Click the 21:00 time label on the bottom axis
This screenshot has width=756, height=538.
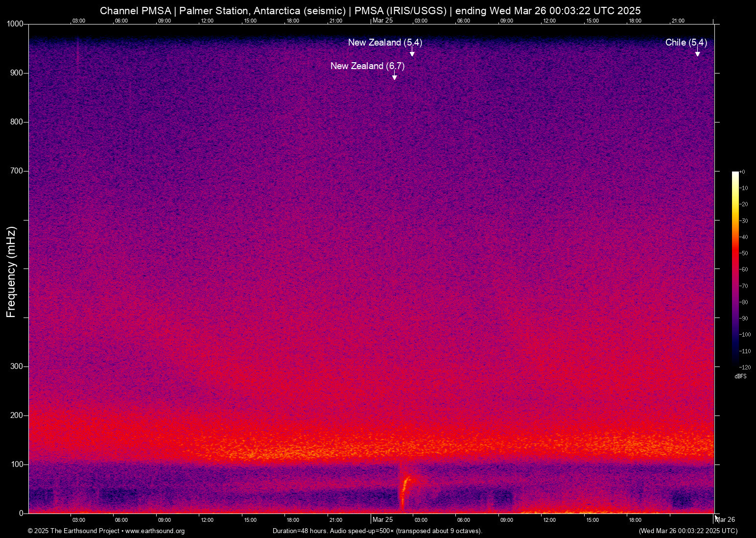[335, 520]
